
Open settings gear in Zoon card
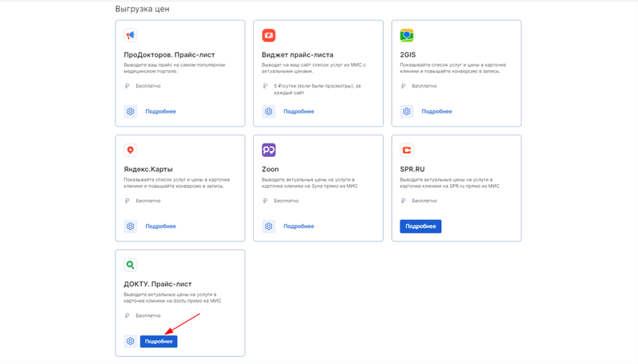[x=269, y=226]
